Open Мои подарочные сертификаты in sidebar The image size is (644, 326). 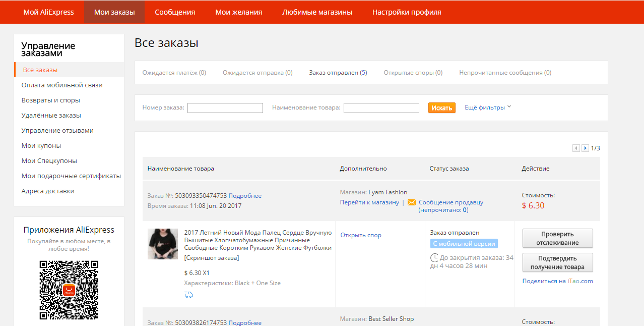click(71, 176)
